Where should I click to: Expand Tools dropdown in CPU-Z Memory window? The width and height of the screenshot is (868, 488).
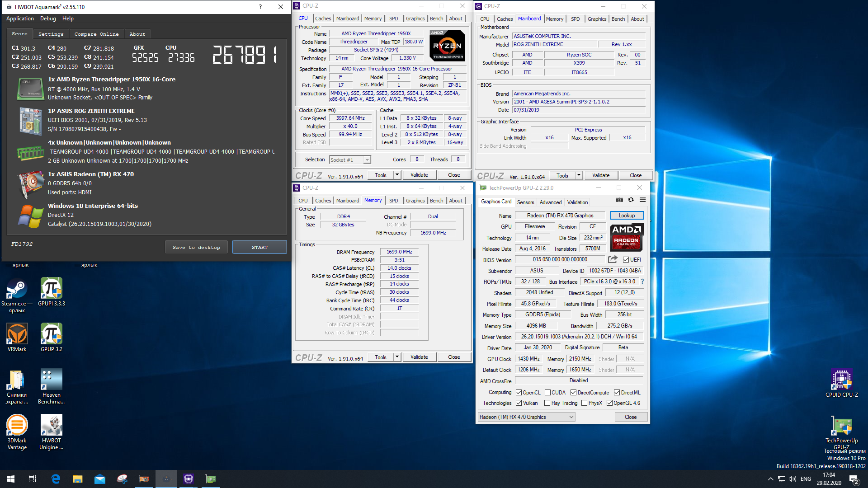tap(397, 357)
